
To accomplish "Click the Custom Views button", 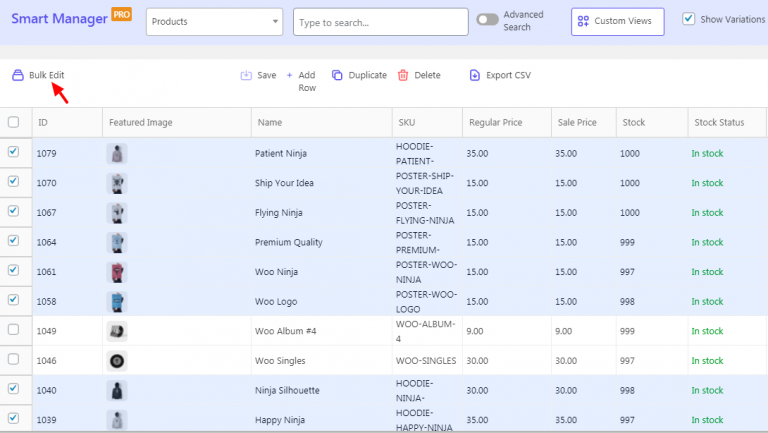I will pos(617,21).
